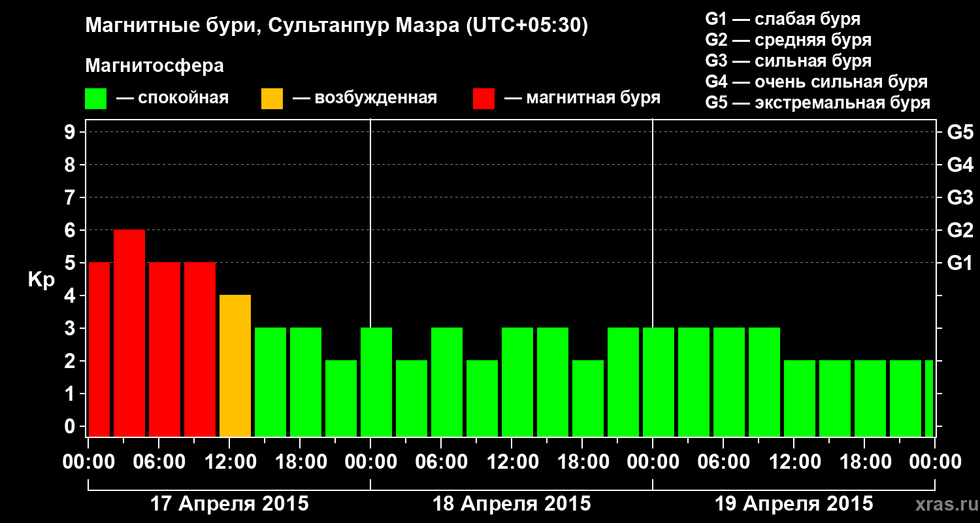
Task: Click the "Kp" axis label
Action: click(42, 280)
